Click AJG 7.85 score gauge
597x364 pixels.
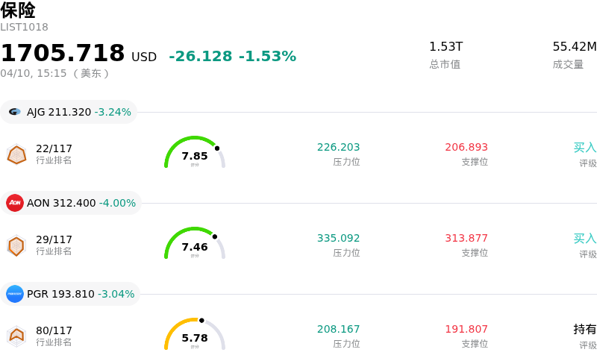tap(195, 154)
